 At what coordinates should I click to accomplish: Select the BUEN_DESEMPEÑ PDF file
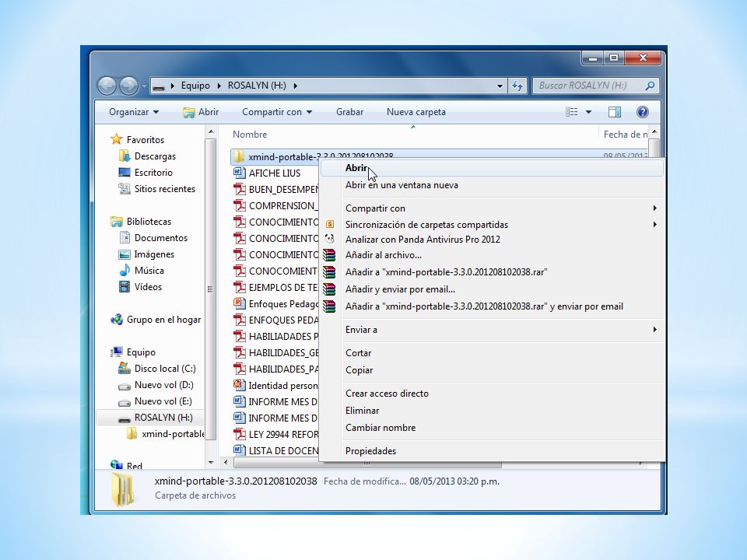(275, 190)
